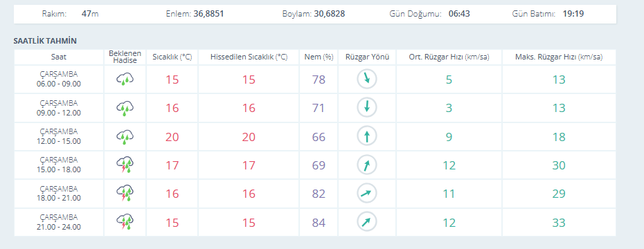The width and height of the screenshot is (644, 249).
Task: Click the rain icon for 12.00 - 15.00
Action: [x=125, y=136]
